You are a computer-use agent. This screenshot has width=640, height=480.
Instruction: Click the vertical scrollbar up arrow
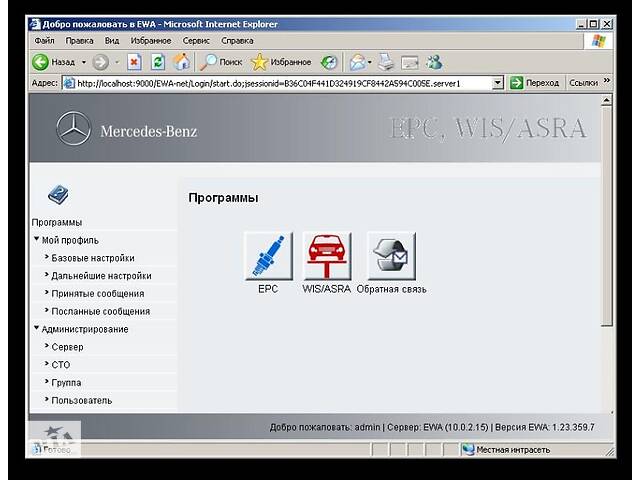pos(607,100)
